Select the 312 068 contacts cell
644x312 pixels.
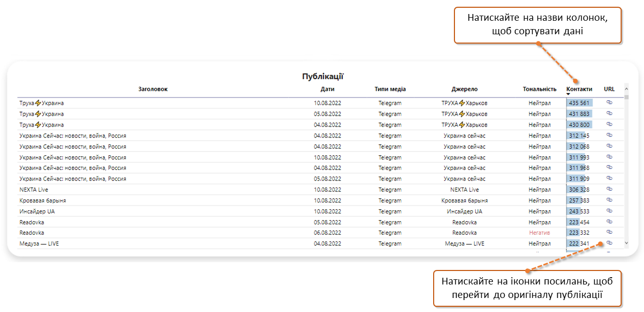click(579, 147)
